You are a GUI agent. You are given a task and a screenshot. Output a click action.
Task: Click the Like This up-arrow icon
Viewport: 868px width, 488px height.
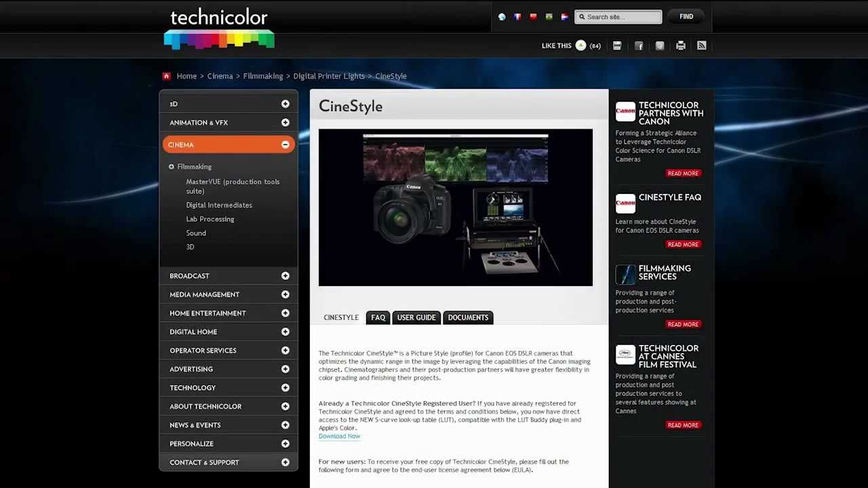[580, 45]
